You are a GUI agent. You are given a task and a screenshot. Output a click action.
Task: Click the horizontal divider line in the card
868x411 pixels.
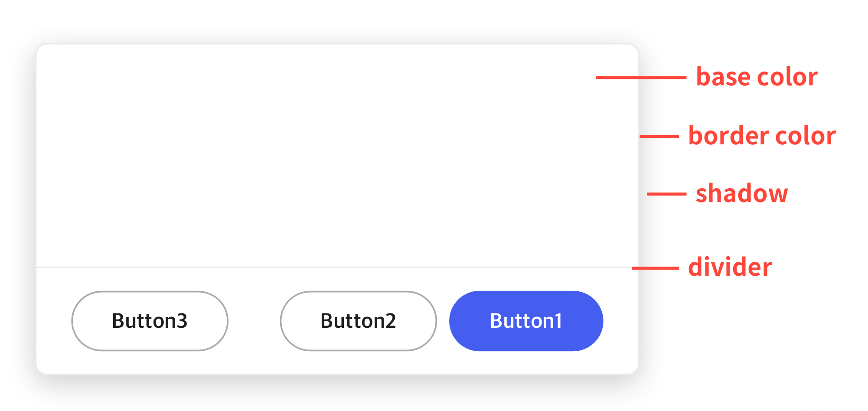tap(337, 267)
